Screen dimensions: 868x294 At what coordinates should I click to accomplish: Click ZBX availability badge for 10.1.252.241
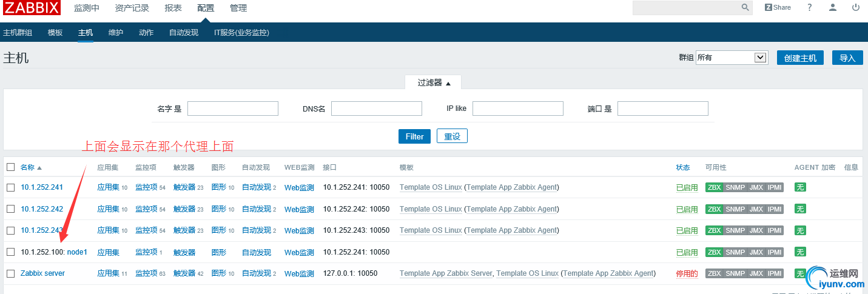point(715,187)
